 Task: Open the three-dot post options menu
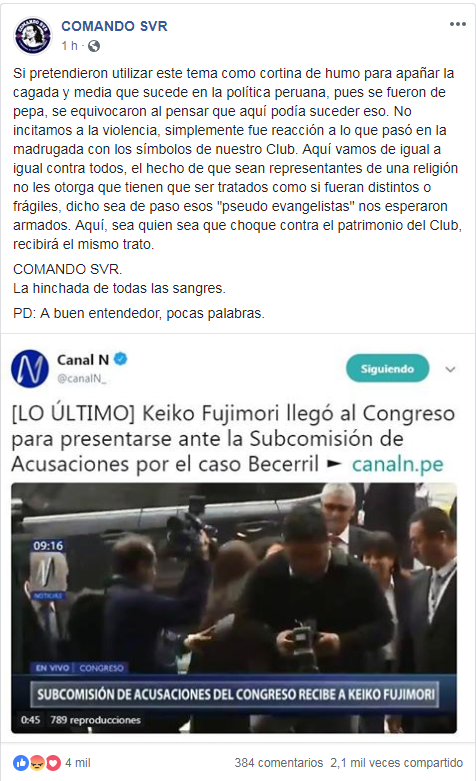tap(458, 24)
